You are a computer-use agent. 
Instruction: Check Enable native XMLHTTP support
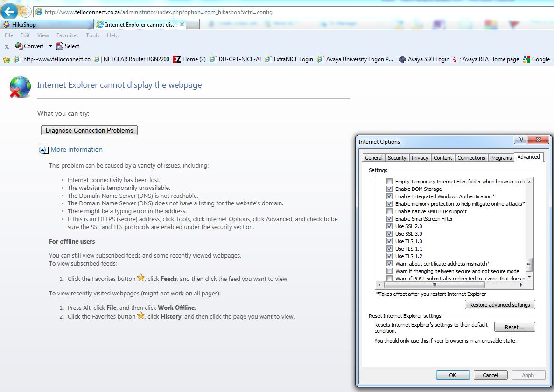(x=389, y=211)
